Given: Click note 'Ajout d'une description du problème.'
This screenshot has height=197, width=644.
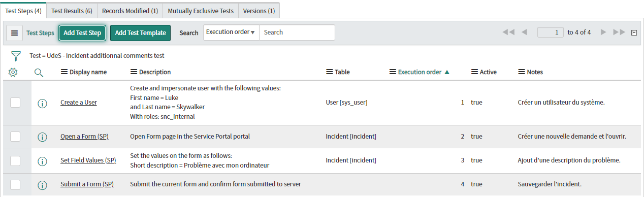Looking at the screenshot, I should (569, 160).
